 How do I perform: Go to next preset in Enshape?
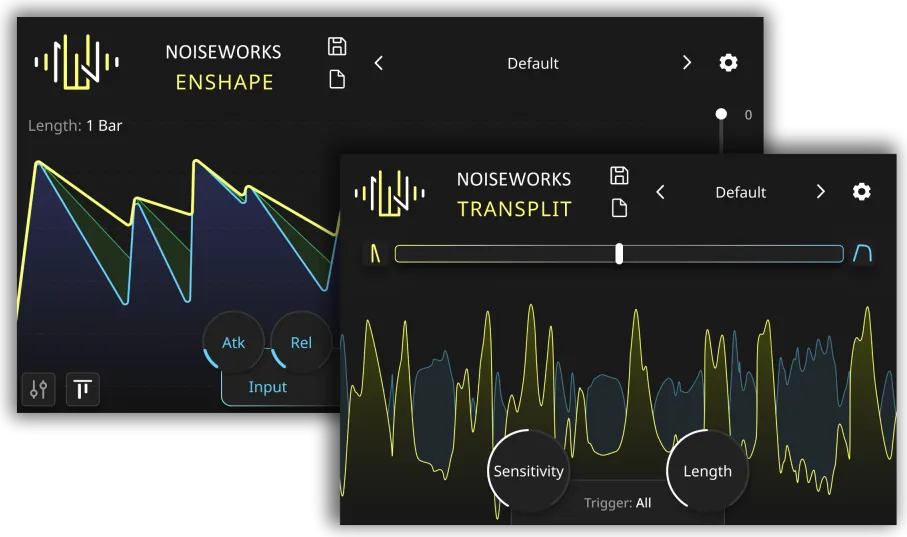click(x=687, y=62)
